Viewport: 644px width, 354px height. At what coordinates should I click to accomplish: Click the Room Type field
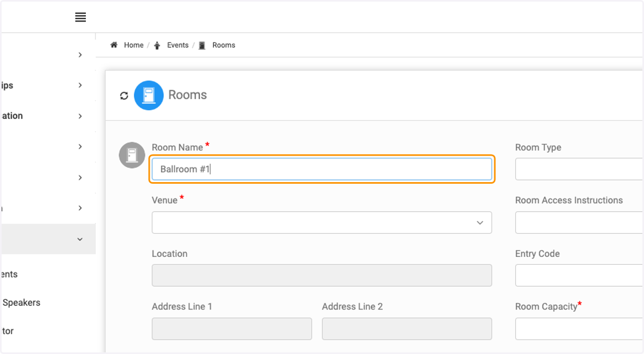pos(579,169)
